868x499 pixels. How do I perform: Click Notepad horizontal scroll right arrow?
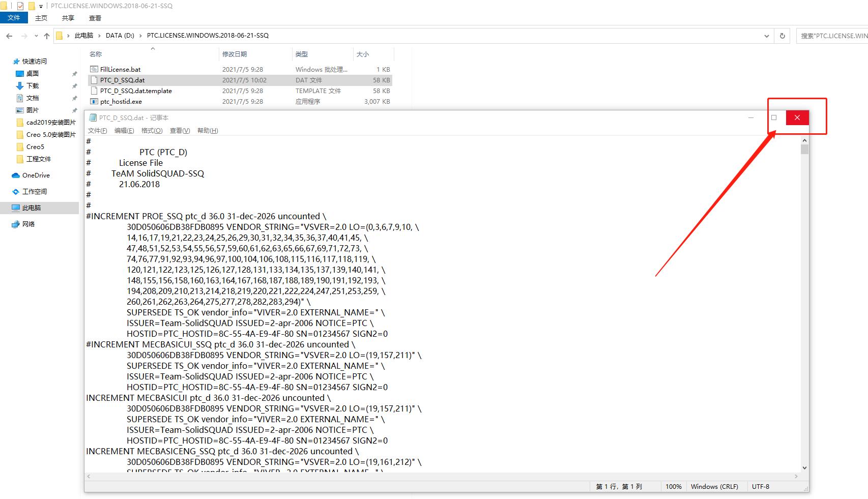pyautogui.click(x=796, y=477)
